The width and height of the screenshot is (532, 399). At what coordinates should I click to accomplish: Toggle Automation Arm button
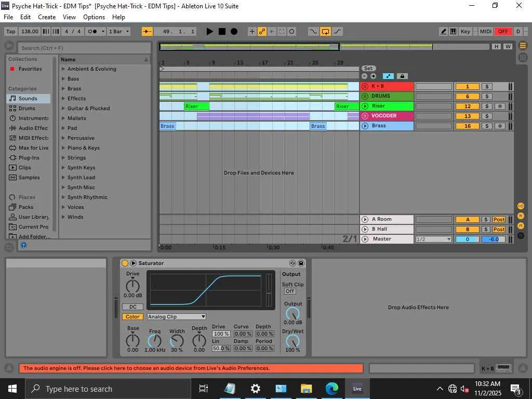[x=262, y=32]
